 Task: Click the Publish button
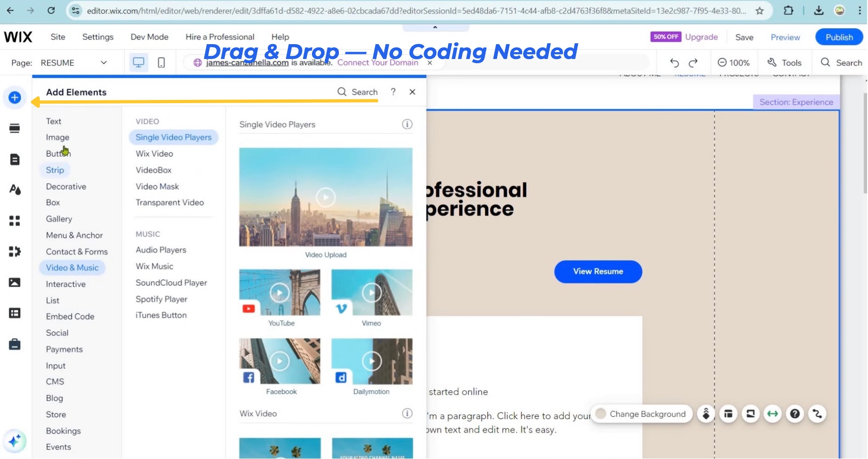838,37
